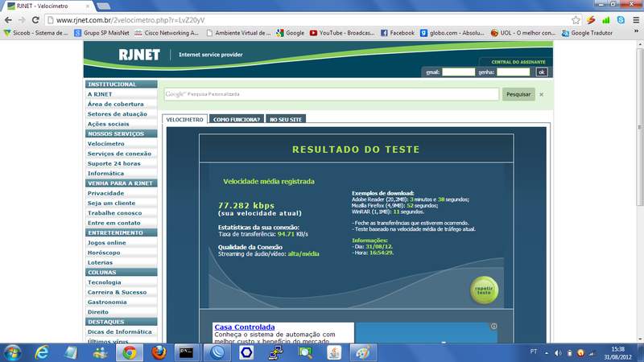Reload the page with the refresh icon

point(35,19)
